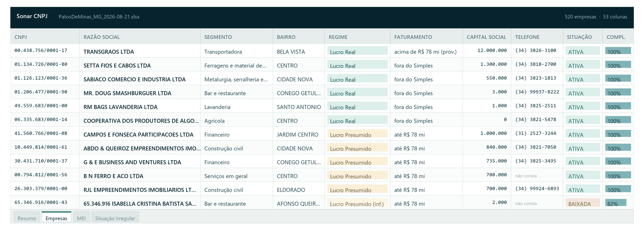644x230 pixels.
Task: Click the TELEFONE column header
Action: tap(537, 37)
